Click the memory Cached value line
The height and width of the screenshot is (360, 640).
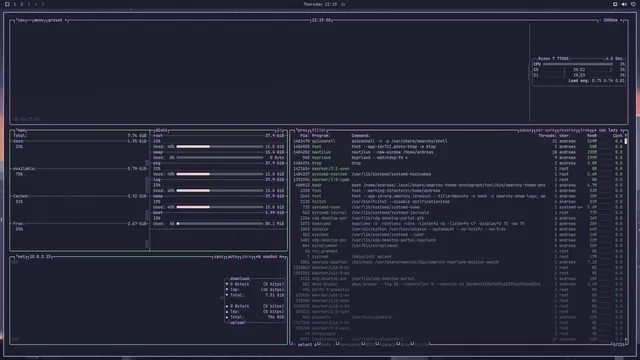coord(80,196)
